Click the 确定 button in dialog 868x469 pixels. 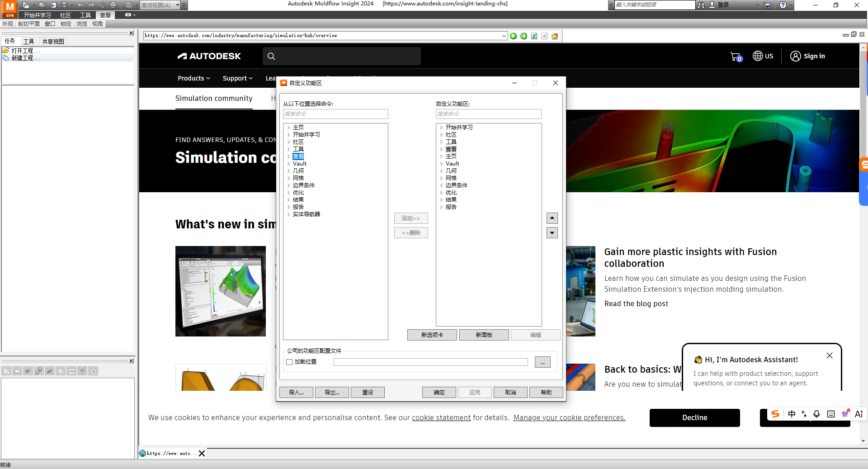click(x=439, y=392)
